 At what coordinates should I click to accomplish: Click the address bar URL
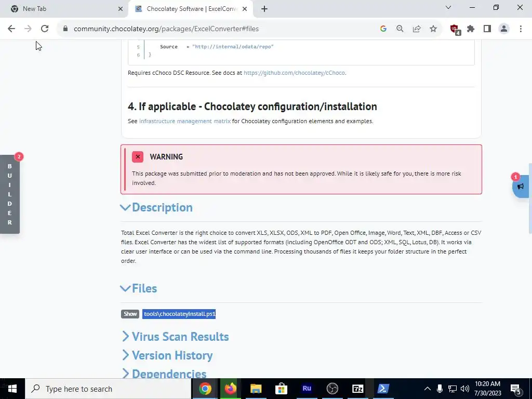coord(166,29)
